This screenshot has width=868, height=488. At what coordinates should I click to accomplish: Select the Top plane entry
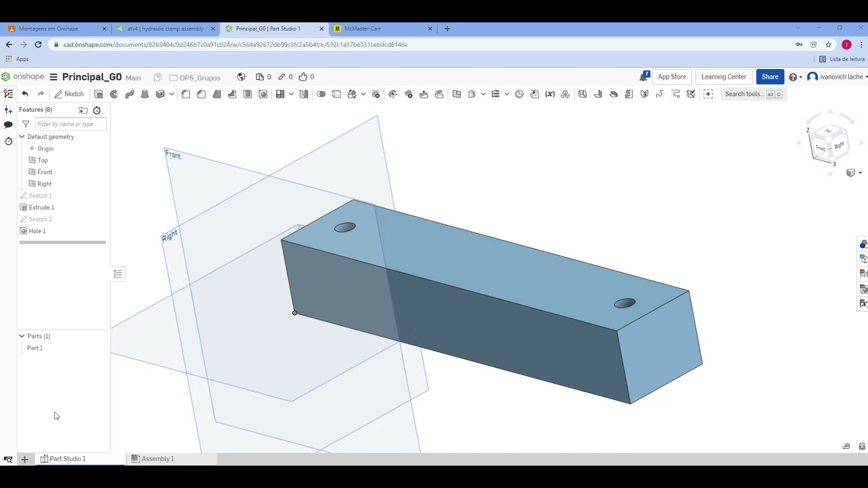(x=43, y=161)
